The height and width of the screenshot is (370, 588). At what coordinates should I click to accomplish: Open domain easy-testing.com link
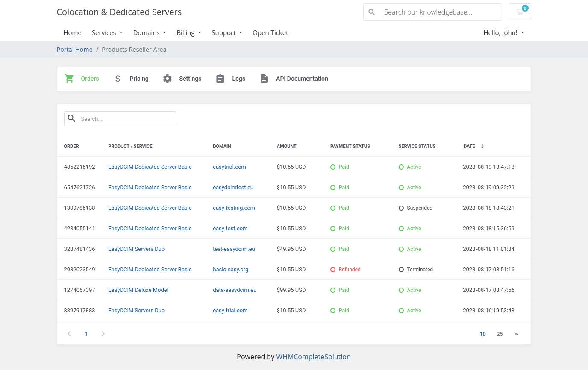234,208
